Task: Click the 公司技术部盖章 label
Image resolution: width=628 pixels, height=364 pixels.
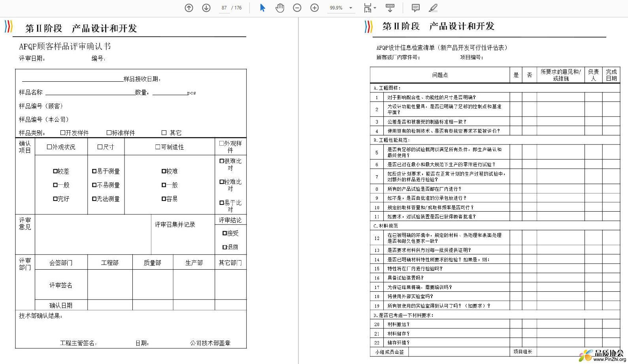Action: click(210, 343)
